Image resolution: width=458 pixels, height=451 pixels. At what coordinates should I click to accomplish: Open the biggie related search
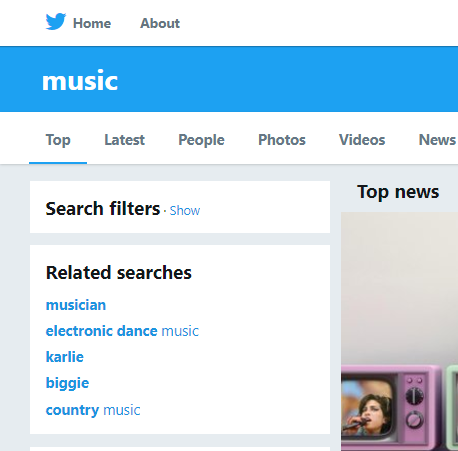(67, 383)
